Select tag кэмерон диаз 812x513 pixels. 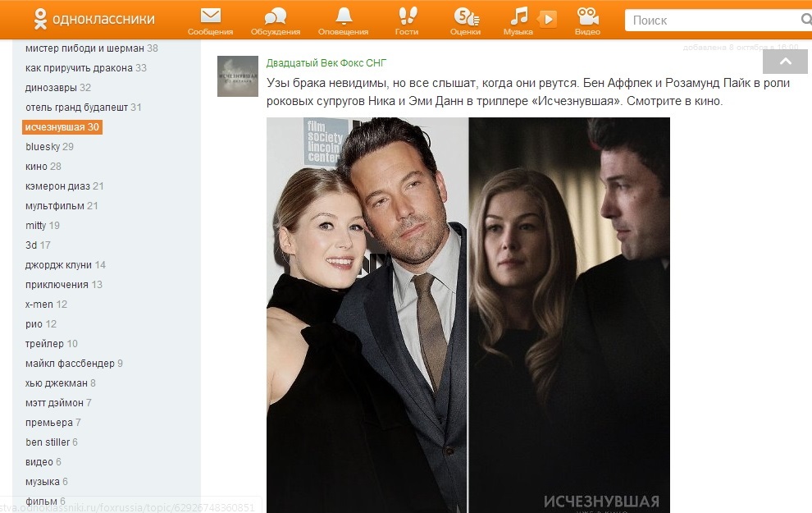65,186
